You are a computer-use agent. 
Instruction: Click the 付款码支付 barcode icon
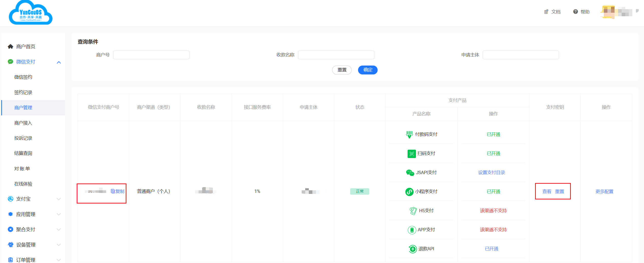409,134
